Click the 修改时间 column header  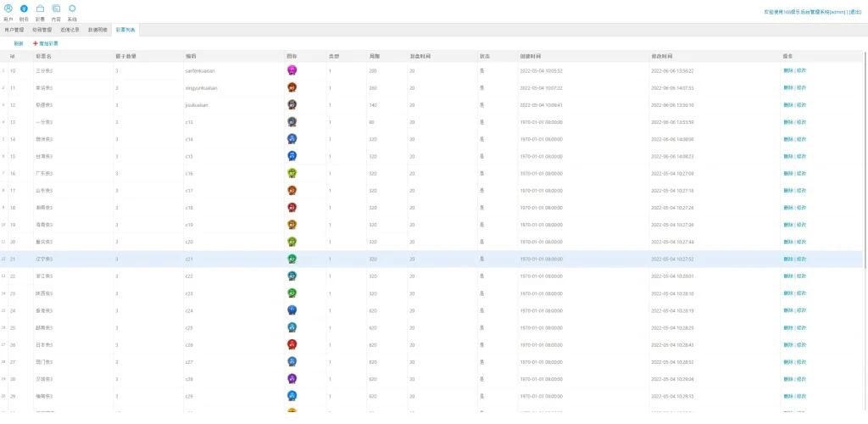click(664, 56)
